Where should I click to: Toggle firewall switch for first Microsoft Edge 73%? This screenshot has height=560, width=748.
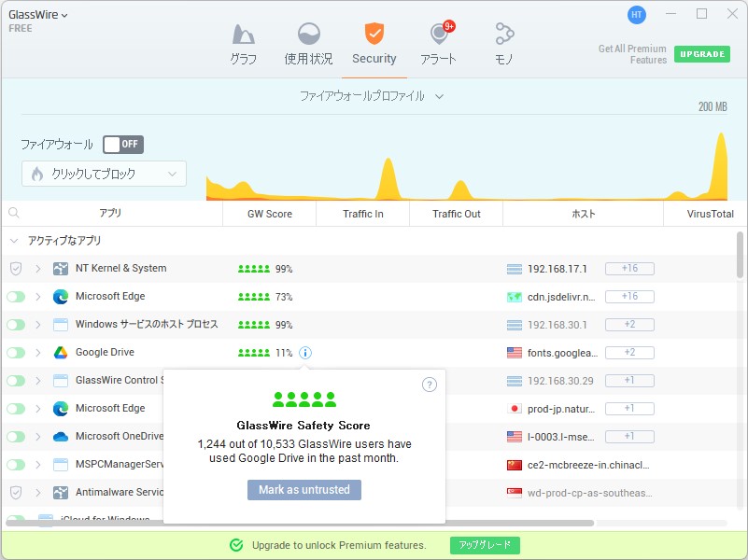[16, 297]
